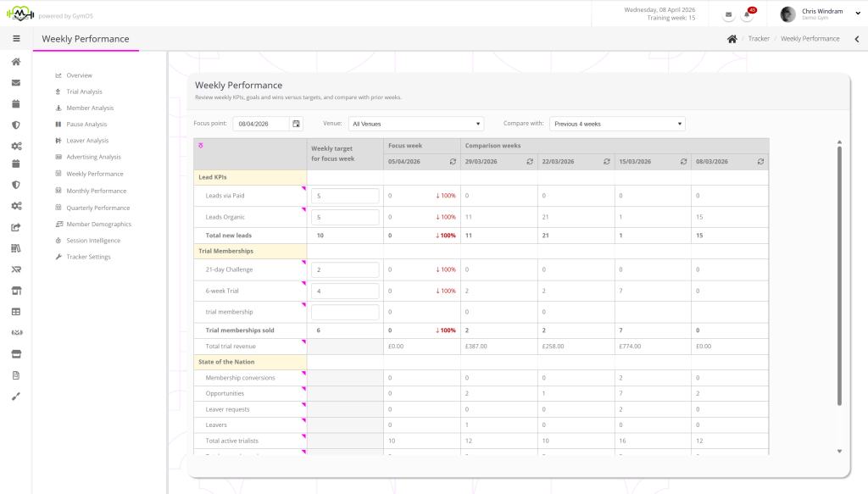The width and height of the screenshot is (868, 494).
Task: Open Trial Analysis in the tracker menu
Action: pos(84,92)
